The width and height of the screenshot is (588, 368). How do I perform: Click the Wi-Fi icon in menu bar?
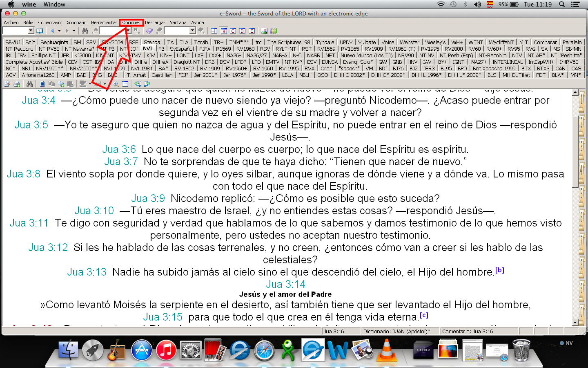point(441,4)
